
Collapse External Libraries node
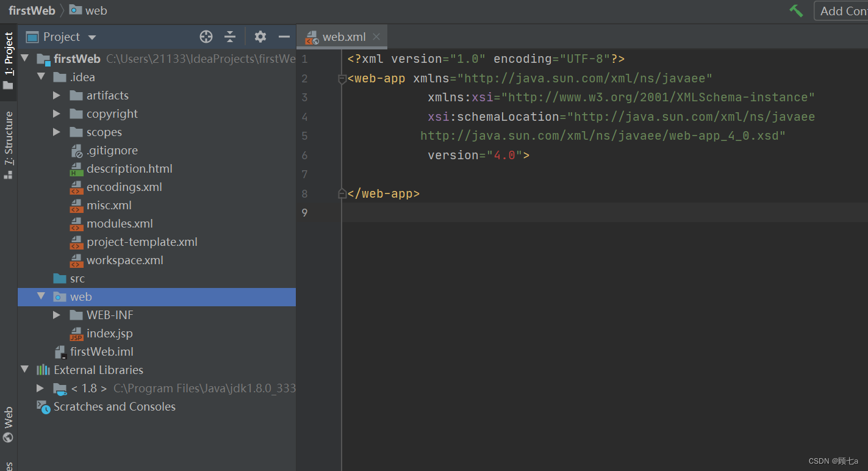(24, 370)
